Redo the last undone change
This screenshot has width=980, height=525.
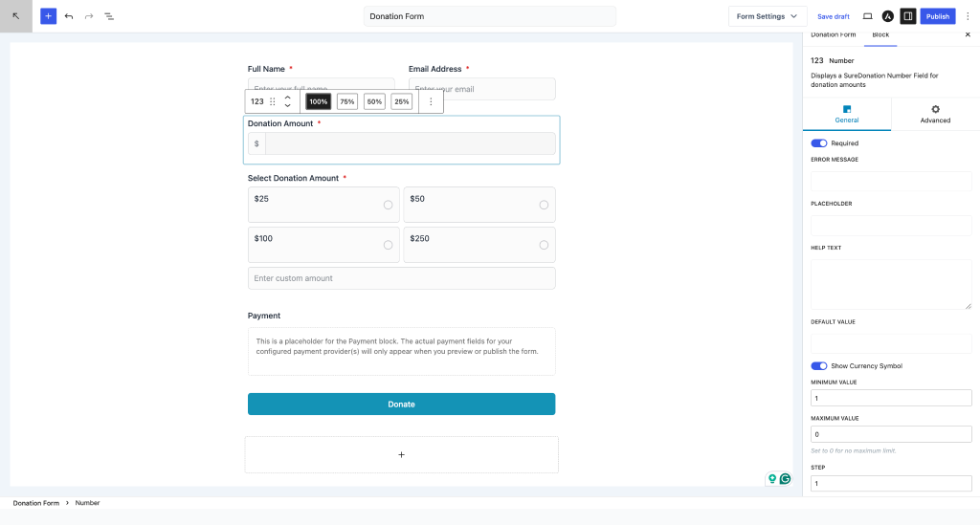click(89, 16)
